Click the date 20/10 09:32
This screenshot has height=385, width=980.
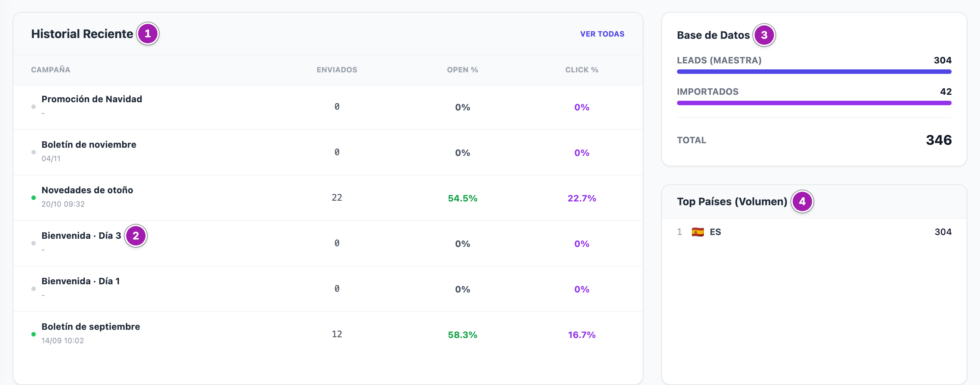pos(63,204)
